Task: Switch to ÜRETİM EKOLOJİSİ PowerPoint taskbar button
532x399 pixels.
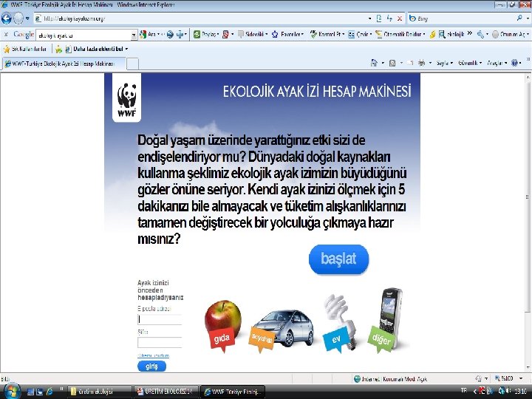Action: pyautogui.click(x=166, y=392)
